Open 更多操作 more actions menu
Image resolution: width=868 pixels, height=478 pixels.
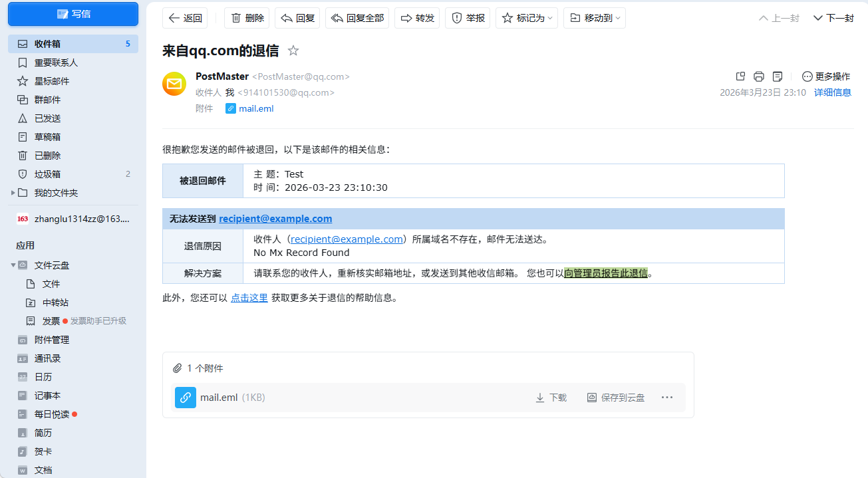click(826, 76)
